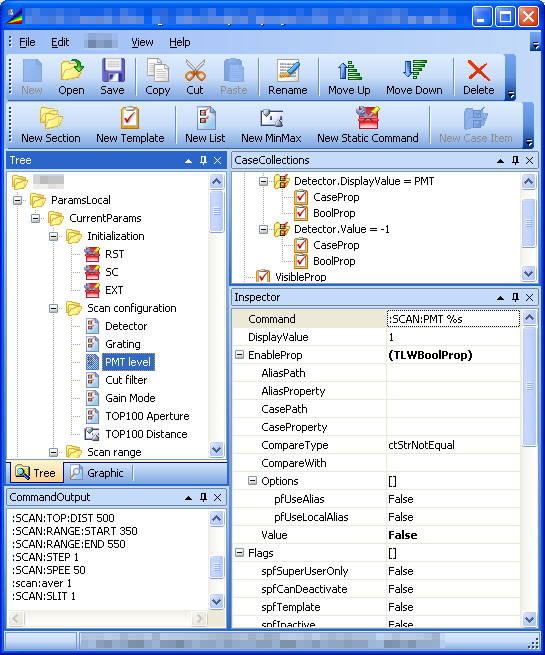This screenshot has height=655, width=545.
Task: Click the Delete red X icon
Action: (479, 70)
